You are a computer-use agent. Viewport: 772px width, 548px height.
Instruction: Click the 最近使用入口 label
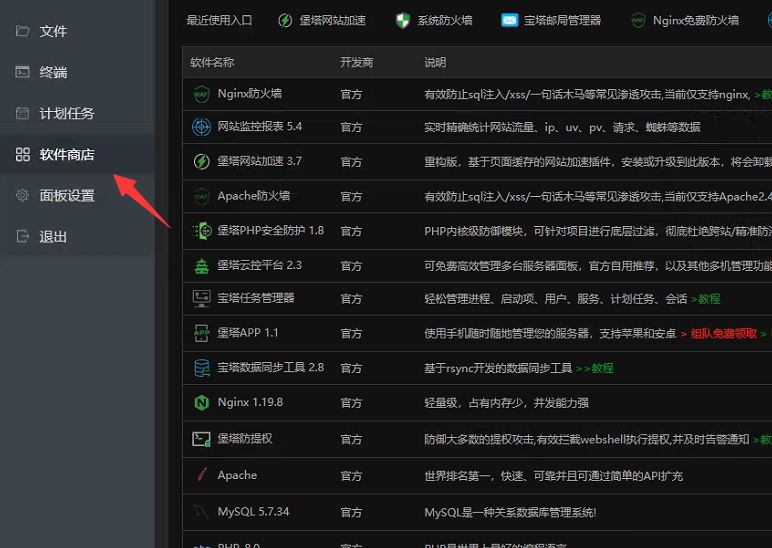(220, 20)
